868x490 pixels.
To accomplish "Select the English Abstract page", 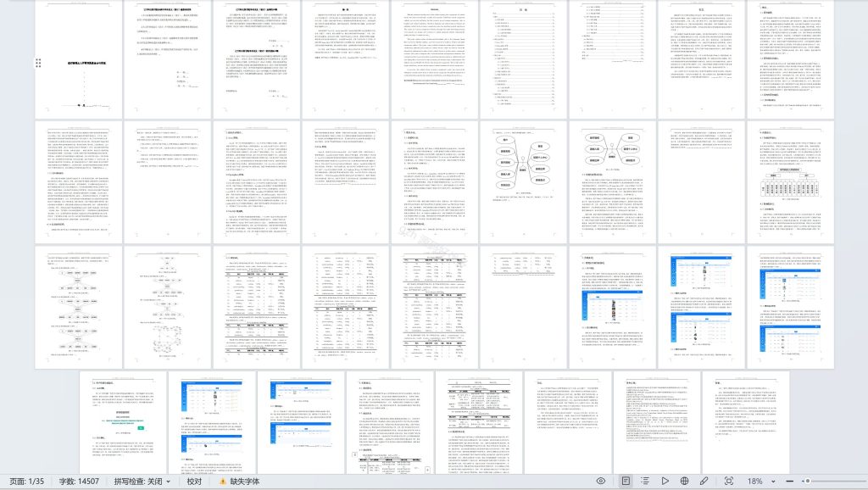I will (434, 59).
